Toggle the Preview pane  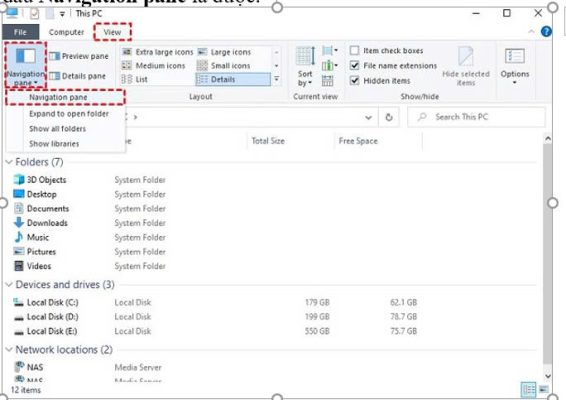[x=79, y=56]
